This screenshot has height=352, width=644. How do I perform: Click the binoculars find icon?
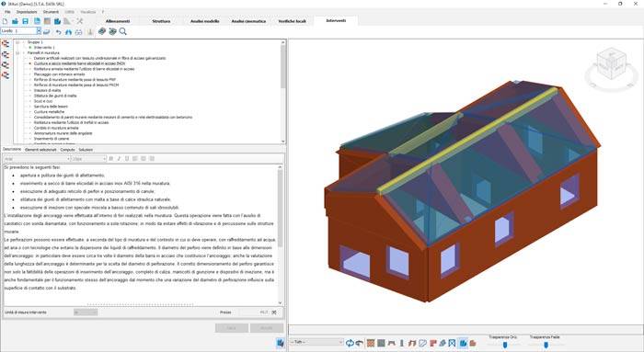(68, 31)
